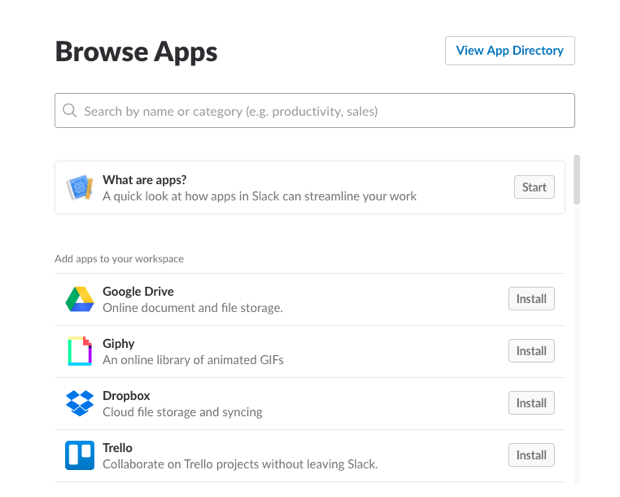Click the search magnifier icon
Screen dimensions: 620x497
pyautogui.click(x=70, y=110)
